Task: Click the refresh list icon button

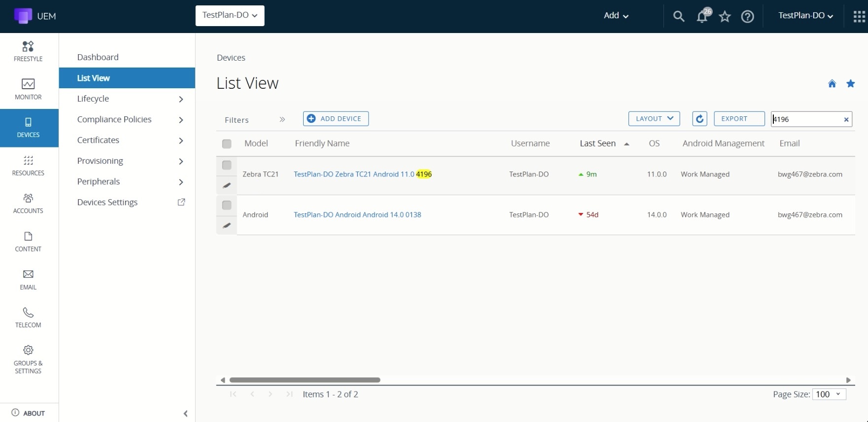Action: (x=699, y=119)
